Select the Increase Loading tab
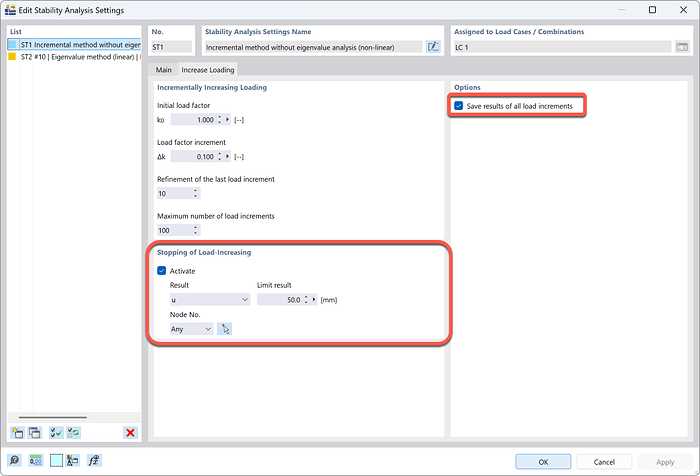 (x=207, y=70)
